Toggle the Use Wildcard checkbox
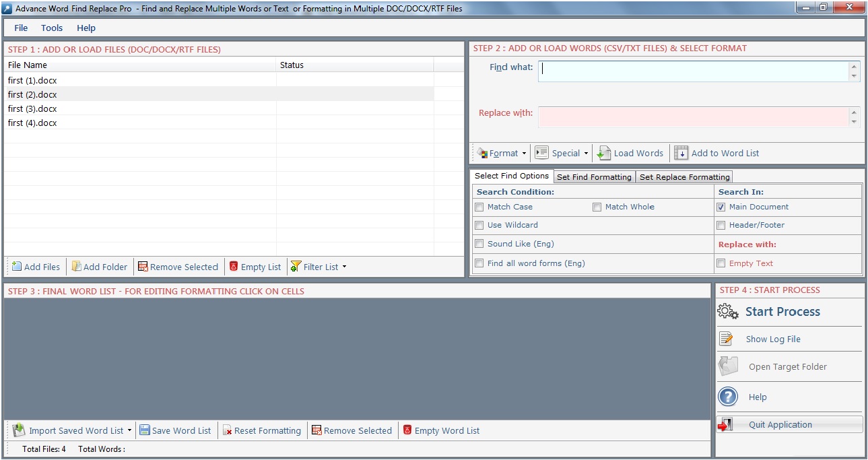 tap(479, 225)
